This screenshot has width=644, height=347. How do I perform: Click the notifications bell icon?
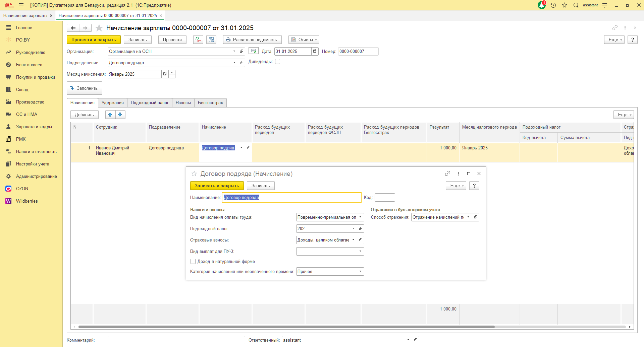coord(542,5)
